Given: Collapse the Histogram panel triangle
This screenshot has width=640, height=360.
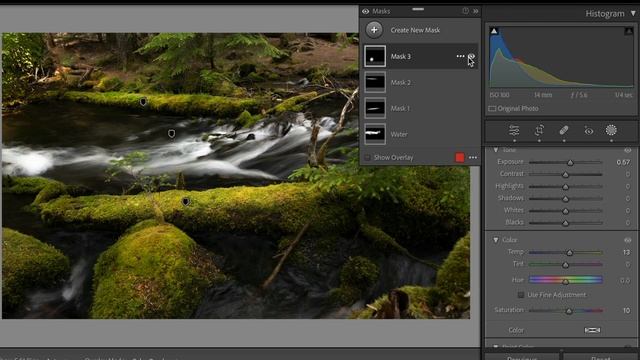Looking at the screenshot, I should [x=633, y=13].
